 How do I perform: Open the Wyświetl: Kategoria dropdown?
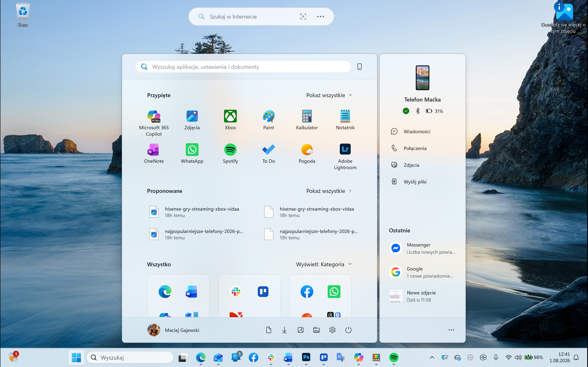[x=324, y=264]
